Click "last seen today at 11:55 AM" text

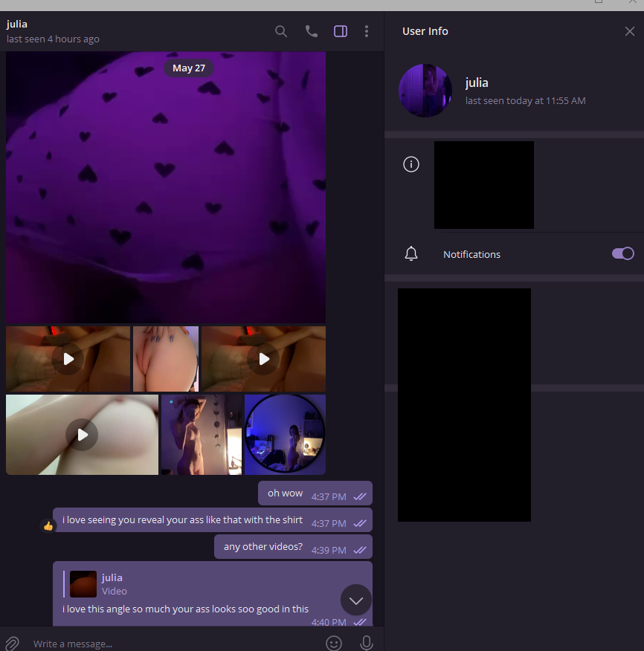[525, 100]
